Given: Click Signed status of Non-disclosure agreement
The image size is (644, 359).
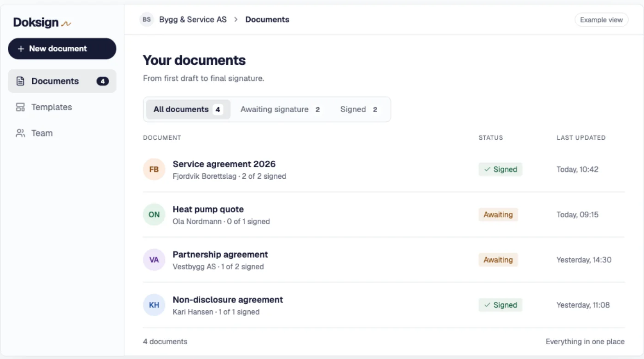Looking at the screenshot, I should 500,305.
